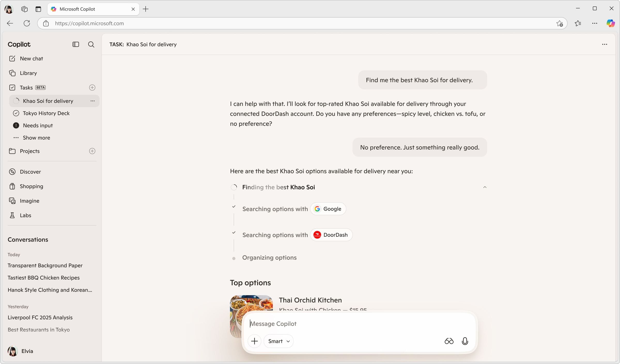620x364 pixels.
Task: Click the Organizing options step
Action: coord(269,258)
